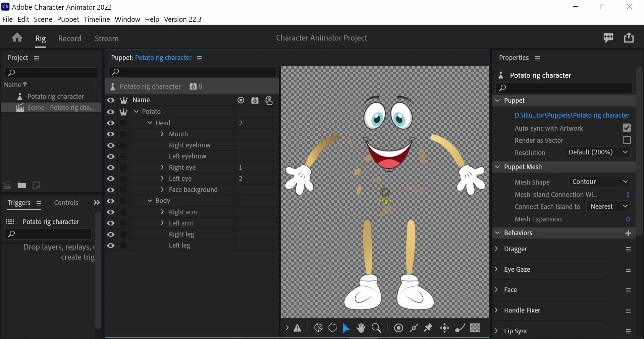Image resolution: width=644 pixels, height=339 pixels.
Task: Click the new folder icon in Project panel
Action: pyautogui.click(x=22, y=185)
